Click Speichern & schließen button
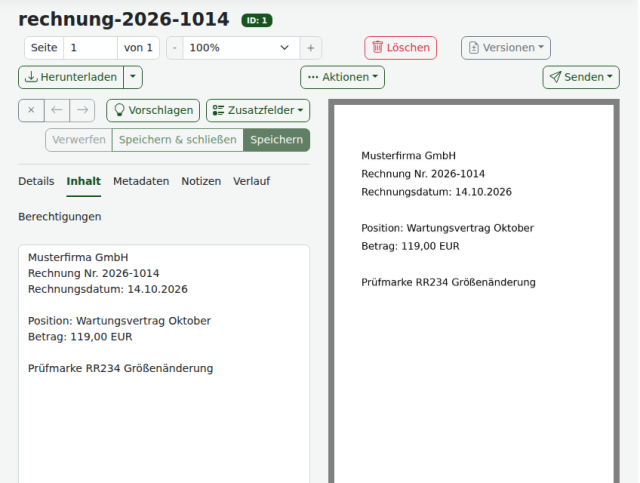The height and width of the screenshot is (483, 640). coord(178,140)
